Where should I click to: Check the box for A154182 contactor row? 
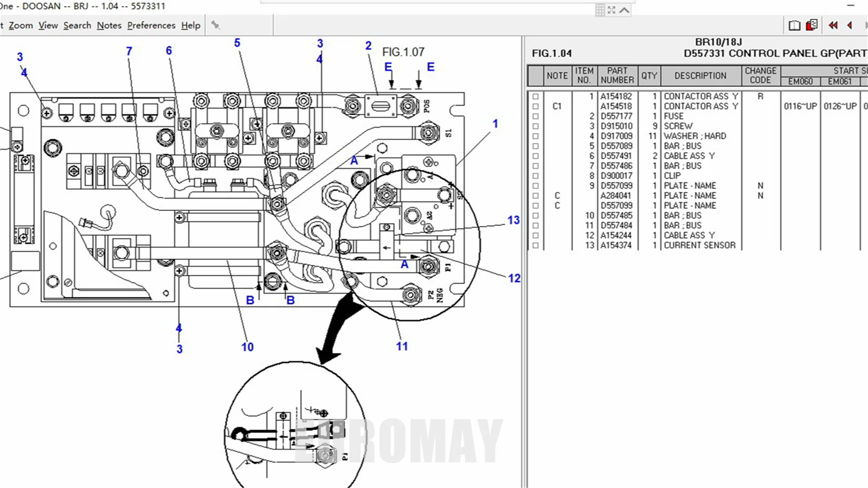point(536,96)
